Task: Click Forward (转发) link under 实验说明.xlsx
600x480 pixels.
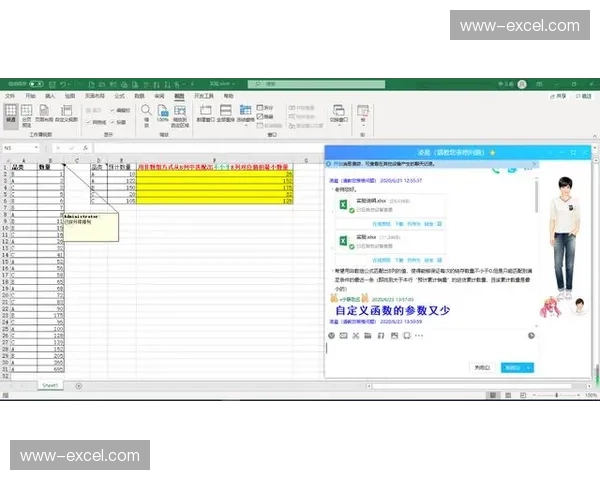Action: [429, 224]
